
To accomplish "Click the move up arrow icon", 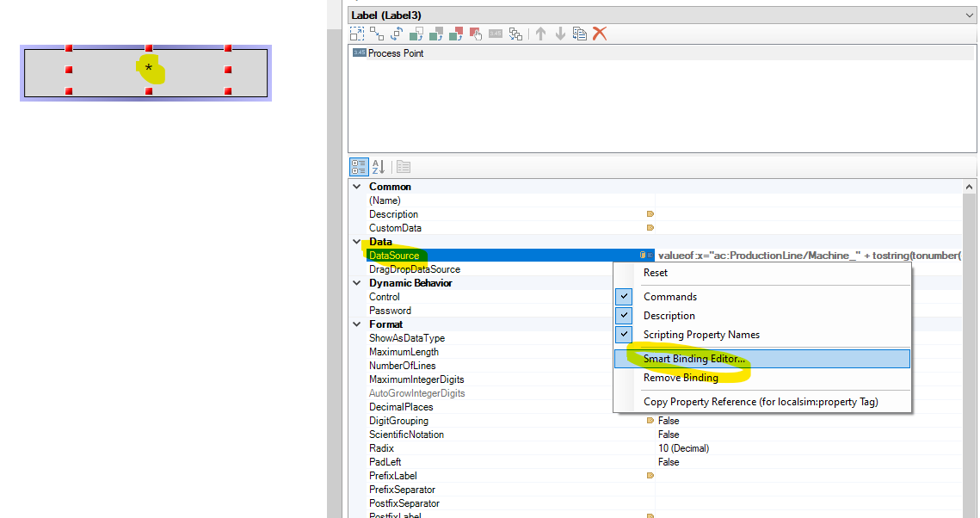I will 541,34.
